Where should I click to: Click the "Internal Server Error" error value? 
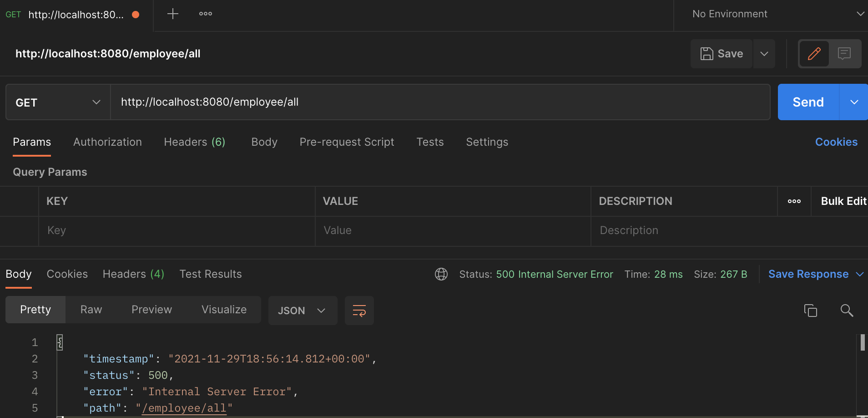[217, 392]
